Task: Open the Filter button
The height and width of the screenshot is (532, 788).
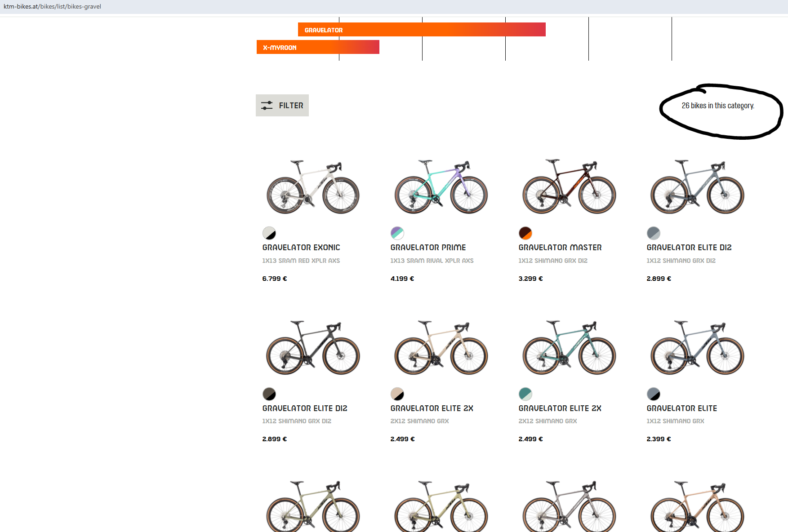Action: pyautogui.click(x=282, y=106)
